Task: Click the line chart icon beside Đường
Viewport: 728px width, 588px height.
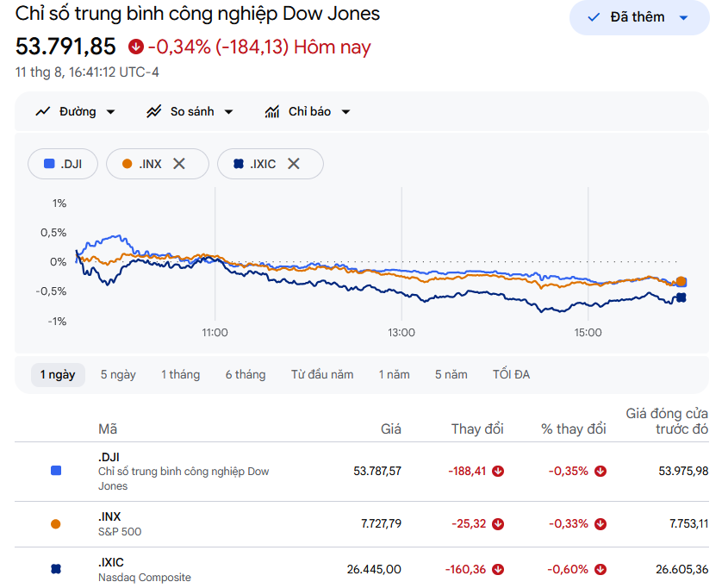Action: tap(43, 111)
